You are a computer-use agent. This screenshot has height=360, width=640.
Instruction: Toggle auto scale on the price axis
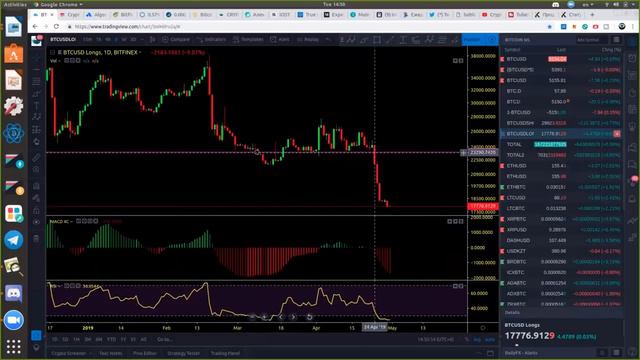pos(490,340)
